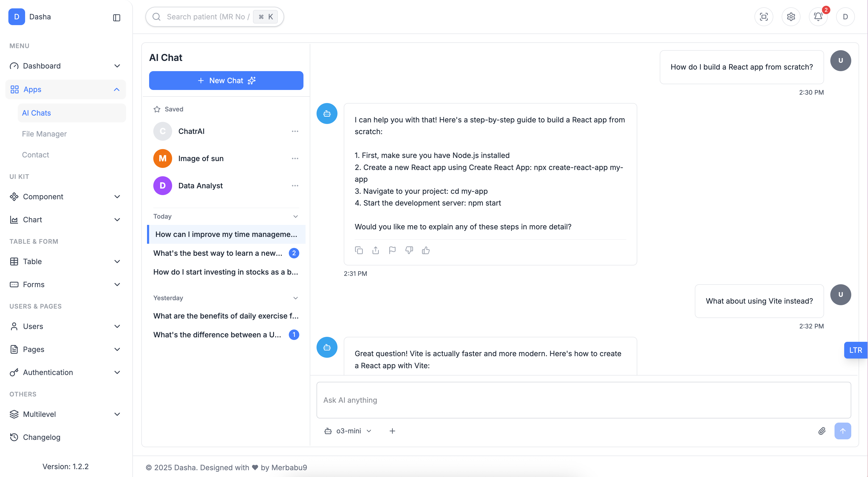Attach a file with the paperclip icon
868x477 pixels.
pos(822,431)
